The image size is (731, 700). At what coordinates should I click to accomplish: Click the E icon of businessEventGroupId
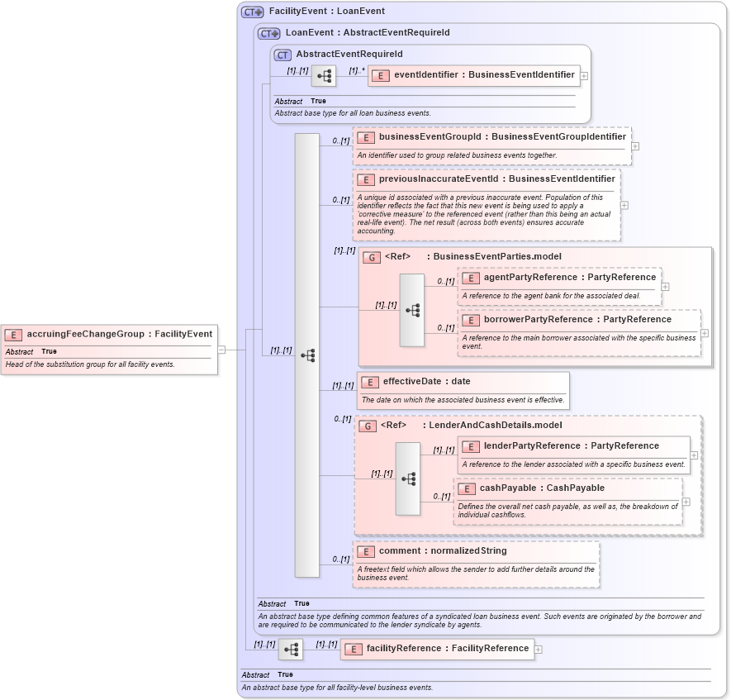click(366, 138)
